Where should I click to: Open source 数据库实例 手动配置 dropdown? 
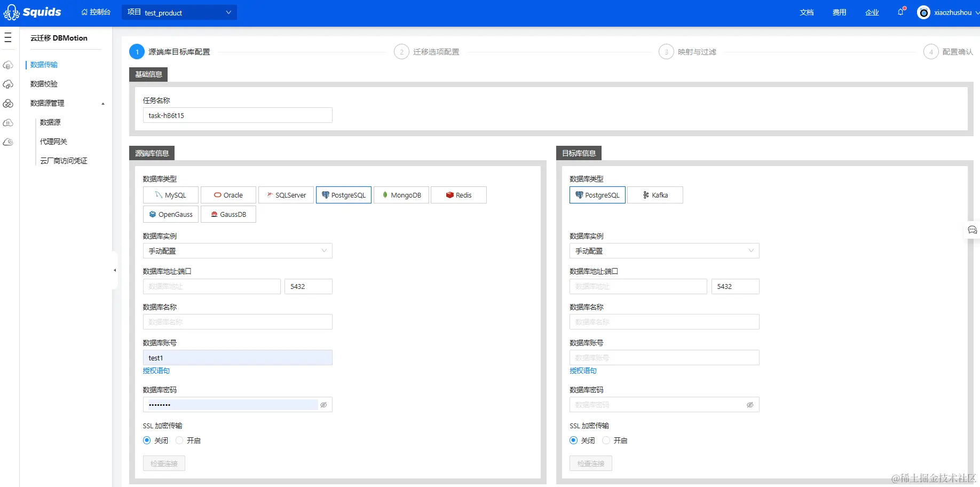point(238,251)
